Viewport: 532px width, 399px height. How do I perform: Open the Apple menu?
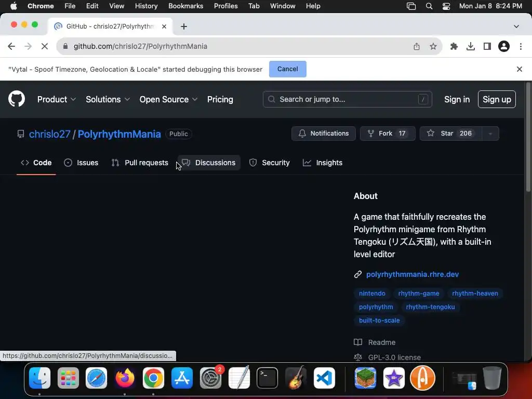pyautogui.click(x=14, y=6)
